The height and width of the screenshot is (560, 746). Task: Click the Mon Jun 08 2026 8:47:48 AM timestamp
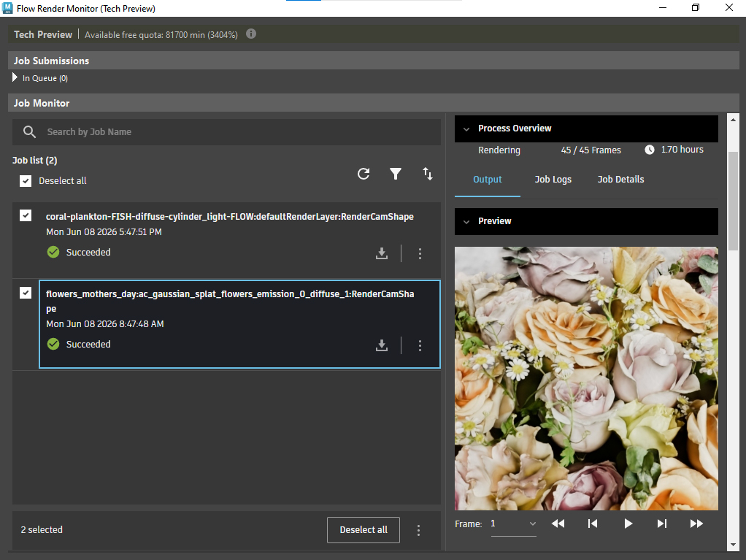click(x=104, y=323)
